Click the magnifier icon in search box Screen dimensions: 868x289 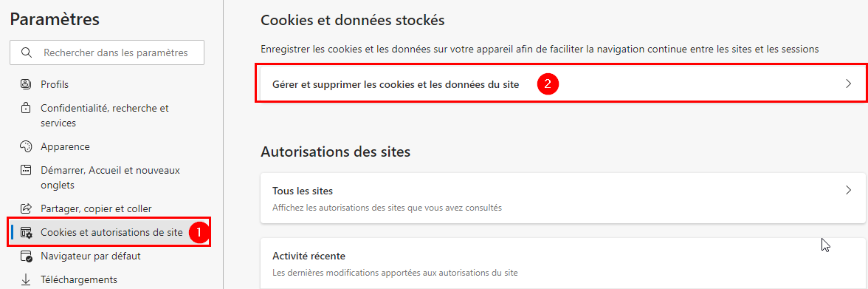[x=26, y=52]
